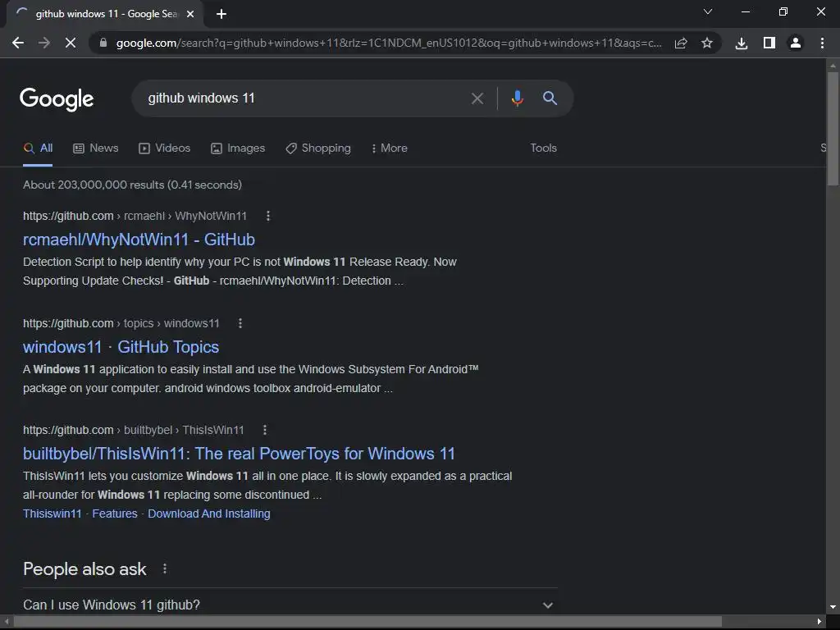This screenshot has height=630, width=840.
Task: Submit search with the magnifier icon
Action: pos(550,98)
